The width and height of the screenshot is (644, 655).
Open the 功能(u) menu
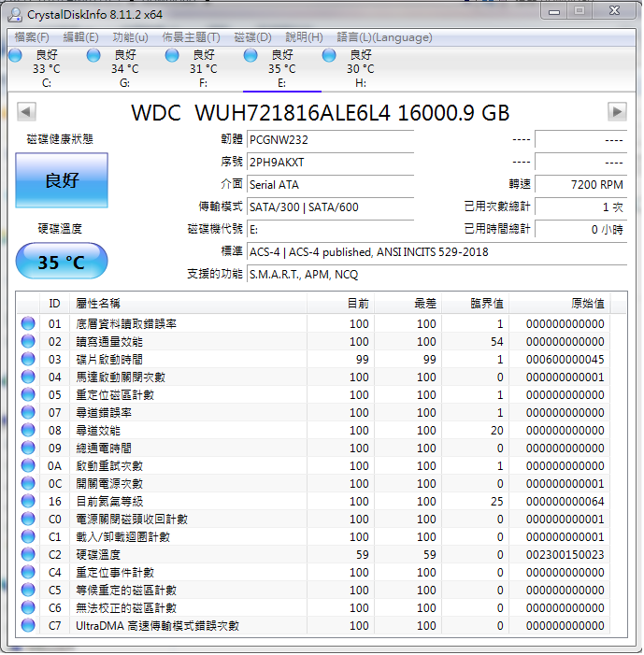[x=130, y=37]
